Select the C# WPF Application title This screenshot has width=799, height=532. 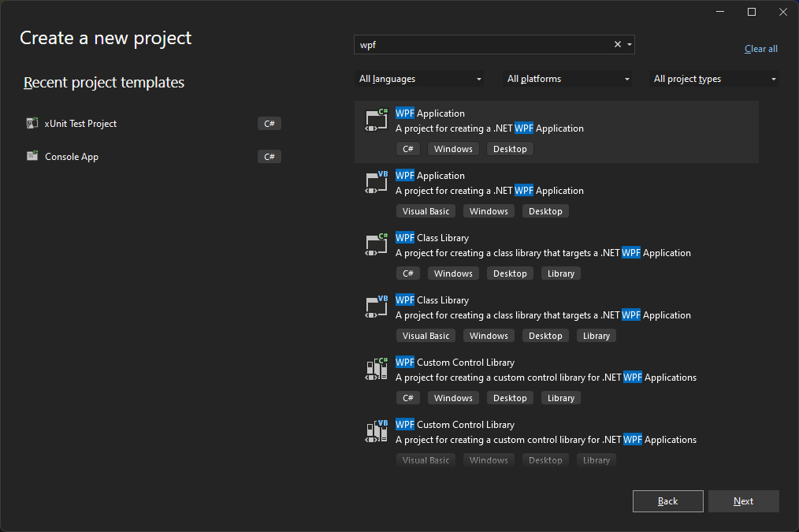click(430, 113)
